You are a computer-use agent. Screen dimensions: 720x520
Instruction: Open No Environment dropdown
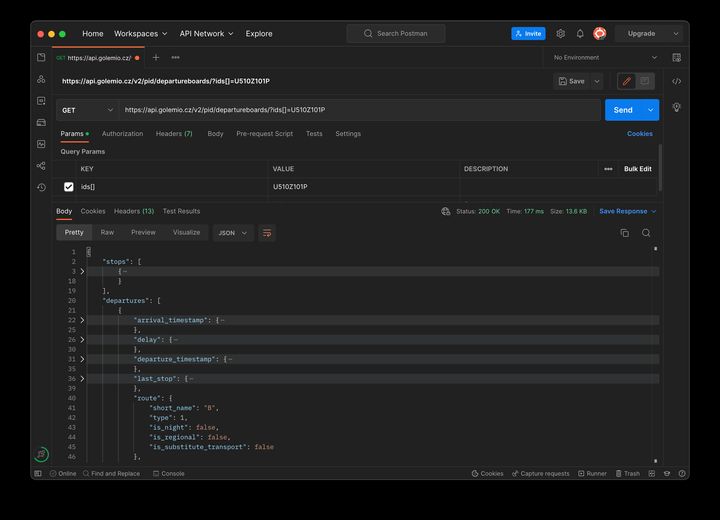[605, 57]
